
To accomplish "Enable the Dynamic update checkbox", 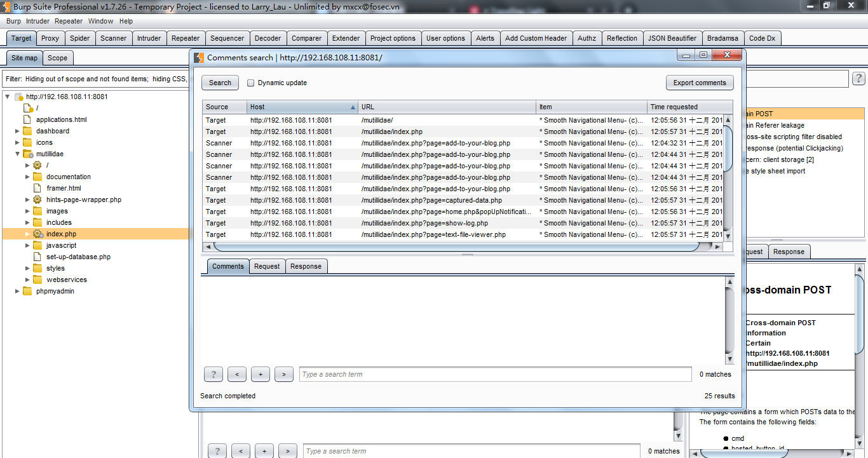I will (251, 83).
